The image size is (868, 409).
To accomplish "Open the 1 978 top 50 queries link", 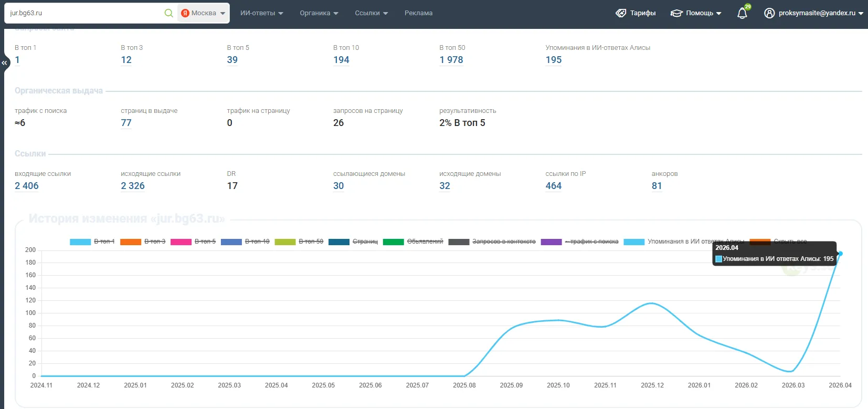I will (451, 60).
